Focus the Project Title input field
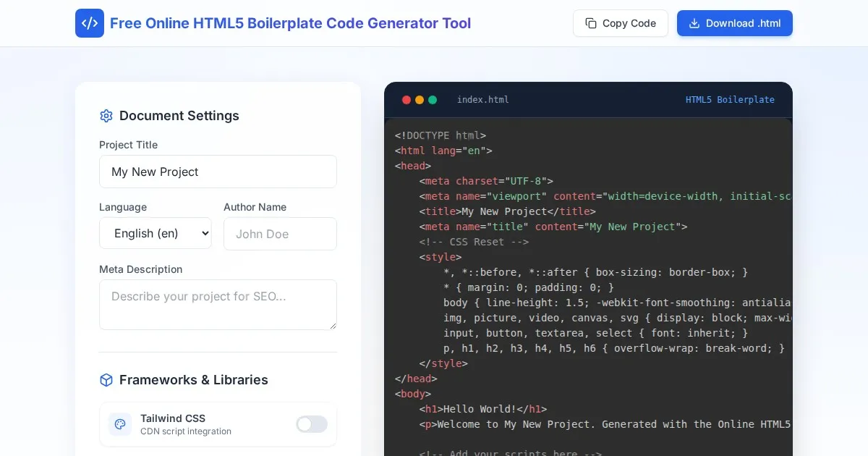This screenshot has width=868, height=456. 218,172
